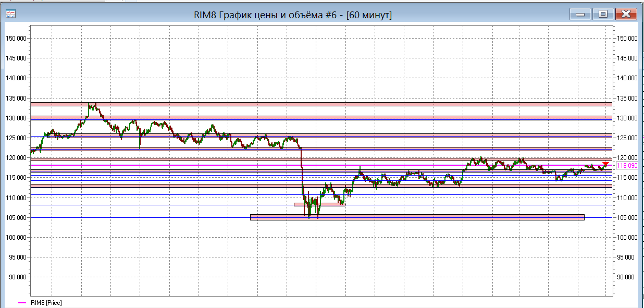Screen dimensions: 644x308
Task: Click the 90 000 label on left price axis
Action: [18, 277]
